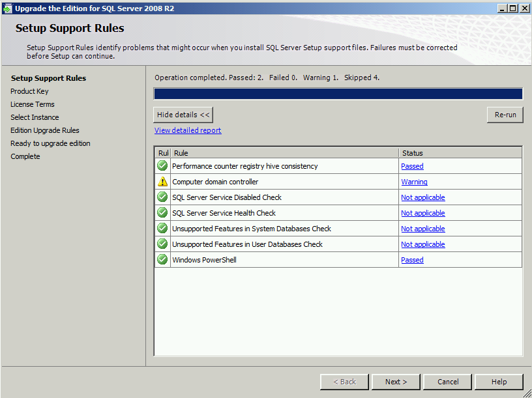Screen dimensions: 532x398
Task: Sort by the Status column header
Action: pos(460,153)
